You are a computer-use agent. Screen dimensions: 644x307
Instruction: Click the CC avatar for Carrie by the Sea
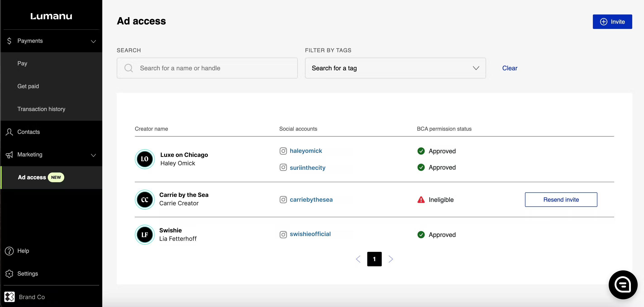point(145,199)
